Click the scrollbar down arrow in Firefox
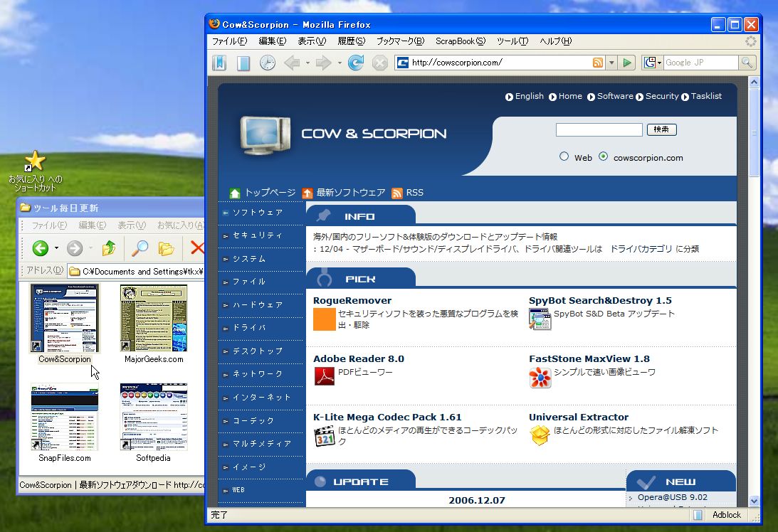Screen dimensions: 778x532 click(754, 501)
